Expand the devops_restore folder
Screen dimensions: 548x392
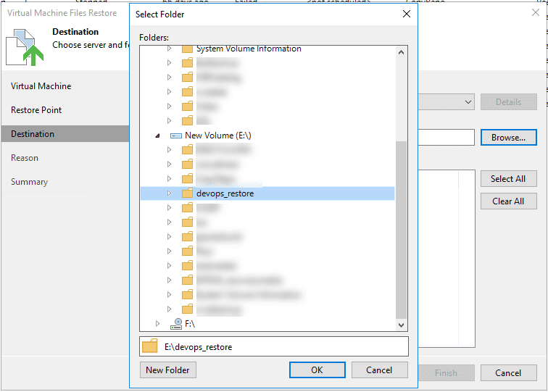(169, 193)
